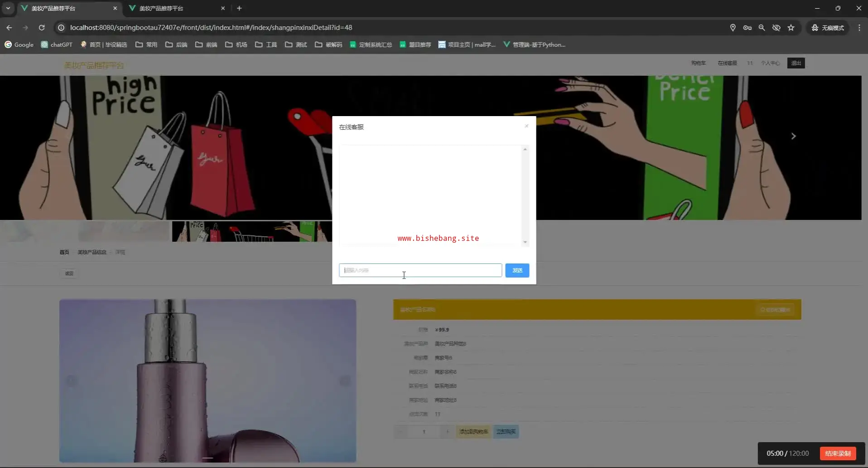The width and height of the screenshot is (868, 468).
Task: Reload the current page
Action: point(42,28)
